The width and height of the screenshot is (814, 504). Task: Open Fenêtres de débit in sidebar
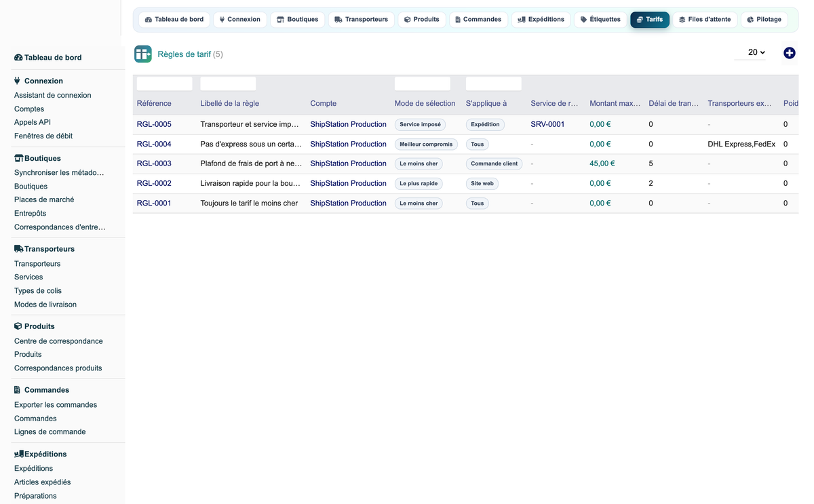pos(43,136)
